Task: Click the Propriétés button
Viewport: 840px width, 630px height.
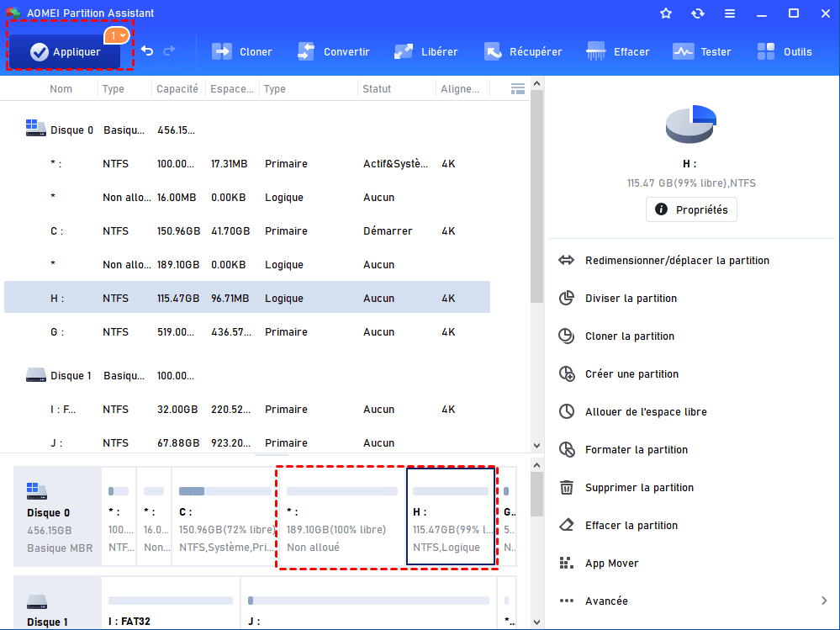Action: click(691, 209)
